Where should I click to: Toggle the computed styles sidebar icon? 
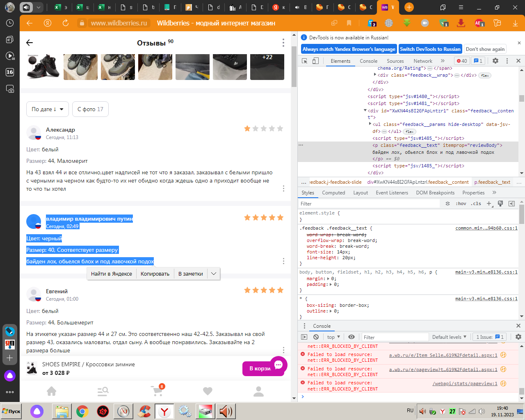pyautogui.click(x=511, y=203)
